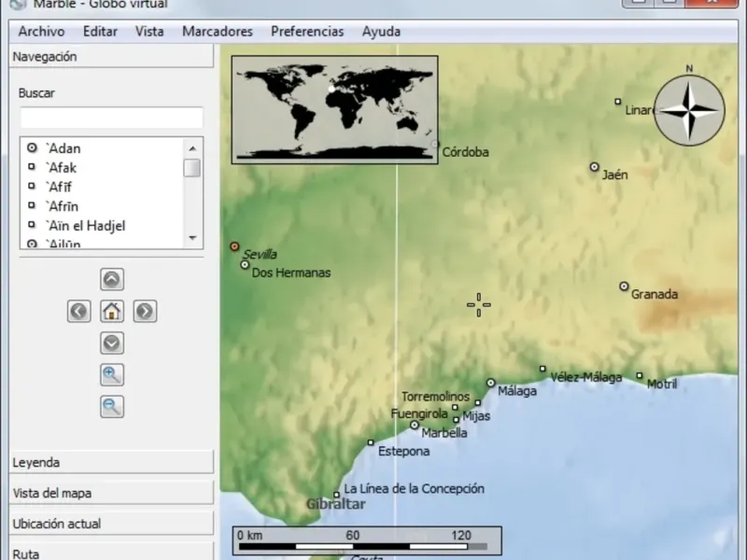Viewport: 747px width, 560px height.
Task: Click the Torremolinos label on the map
Action: [435, 396]
